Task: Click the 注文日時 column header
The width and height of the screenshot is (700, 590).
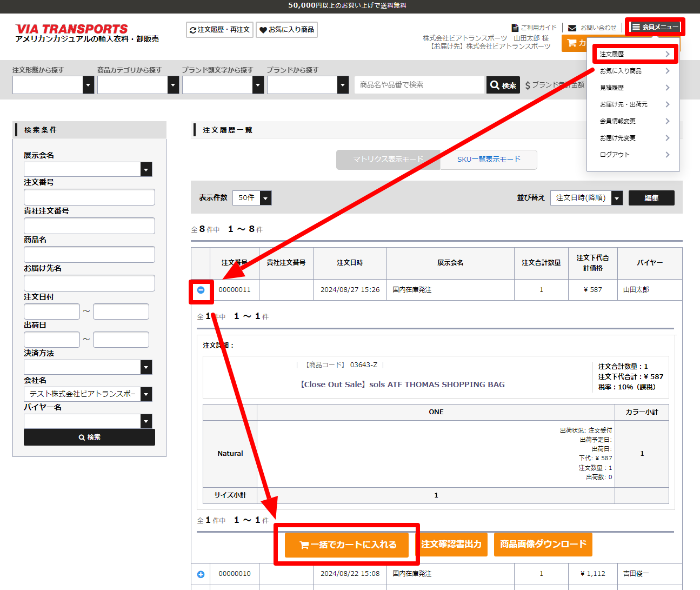Action: 350,263
